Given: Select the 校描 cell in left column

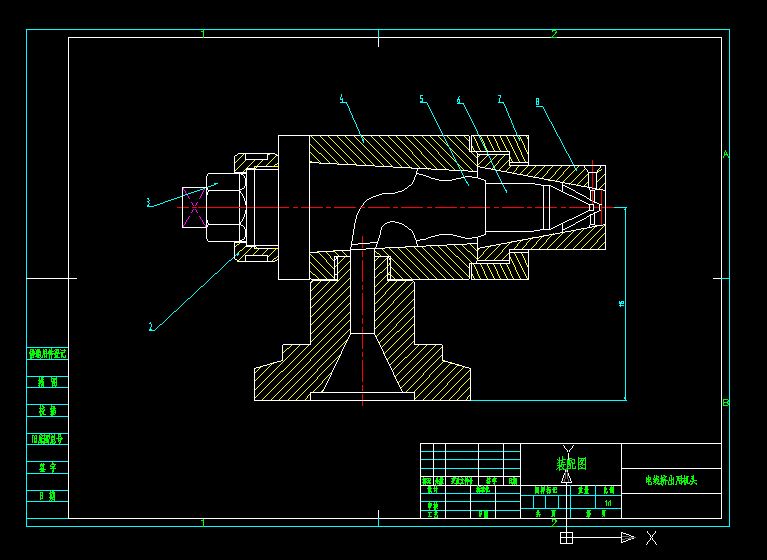Looking at the screenshot, I should 47,410.
